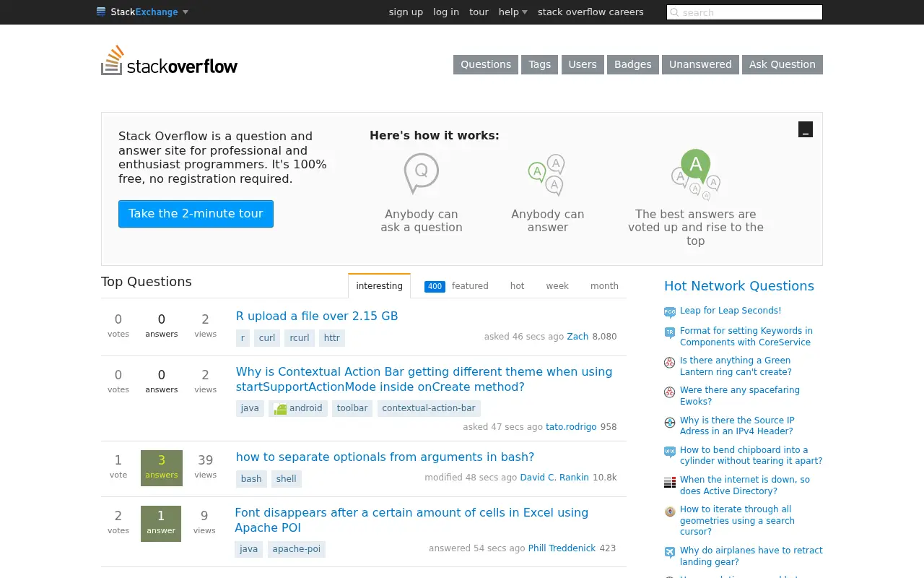Click site icon beside airplanes landing gear question
Screen dimensions: 924x578
coord(670,552)
